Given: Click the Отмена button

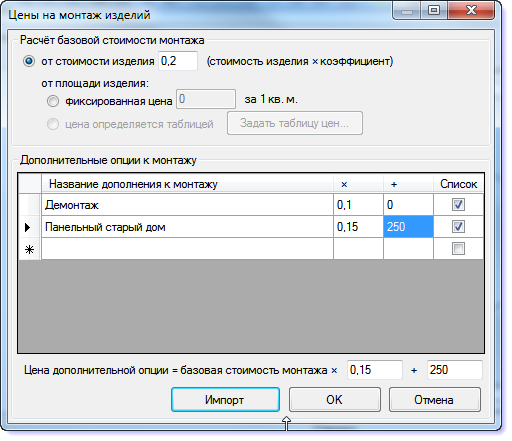Looking at the screenshot, I should click(x=435, y=399).
